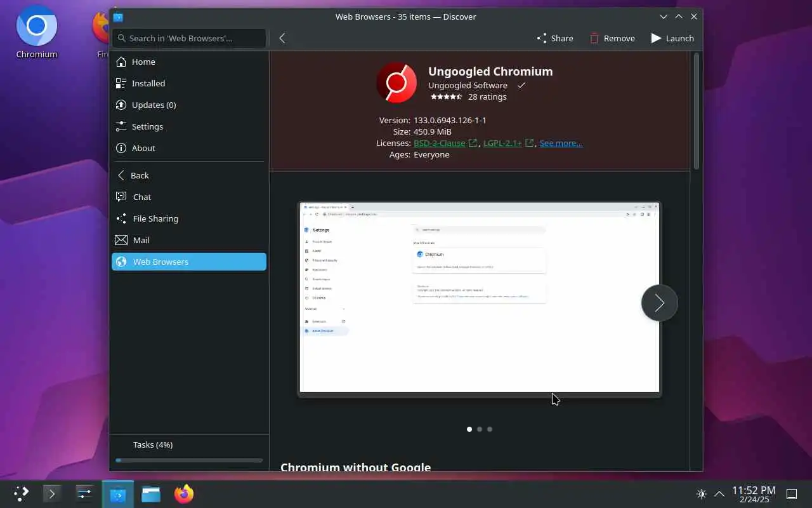
Task: Click the Discover taskbar icon
Action: click(118, 493)
